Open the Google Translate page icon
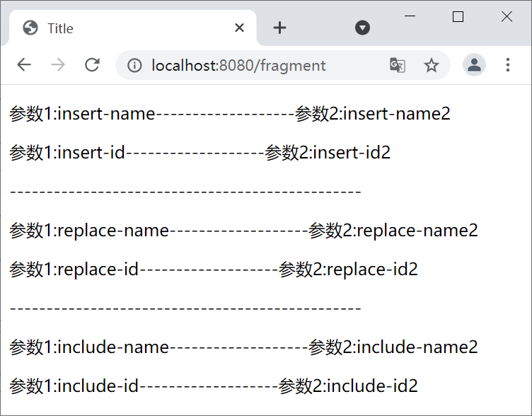This screenshot has width=532, height=416. tap(397, 66)
